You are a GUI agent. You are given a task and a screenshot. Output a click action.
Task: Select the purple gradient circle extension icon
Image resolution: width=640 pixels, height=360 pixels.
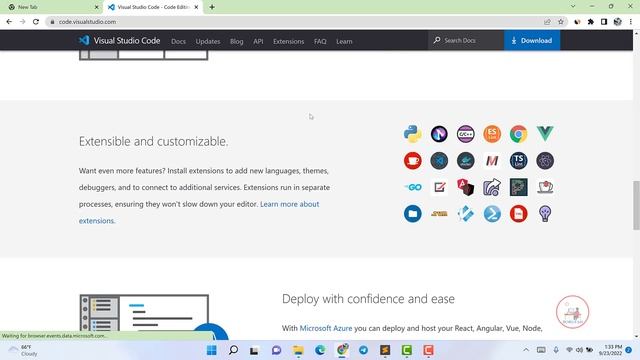[x=439, y=134]
